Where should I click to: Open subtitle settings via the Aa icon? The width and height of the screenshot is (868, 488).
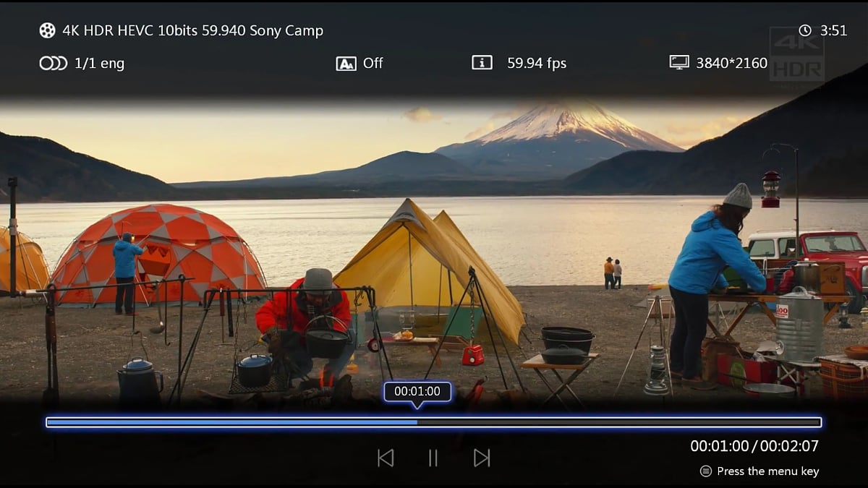pyautogui.click(x=346, y=63)
